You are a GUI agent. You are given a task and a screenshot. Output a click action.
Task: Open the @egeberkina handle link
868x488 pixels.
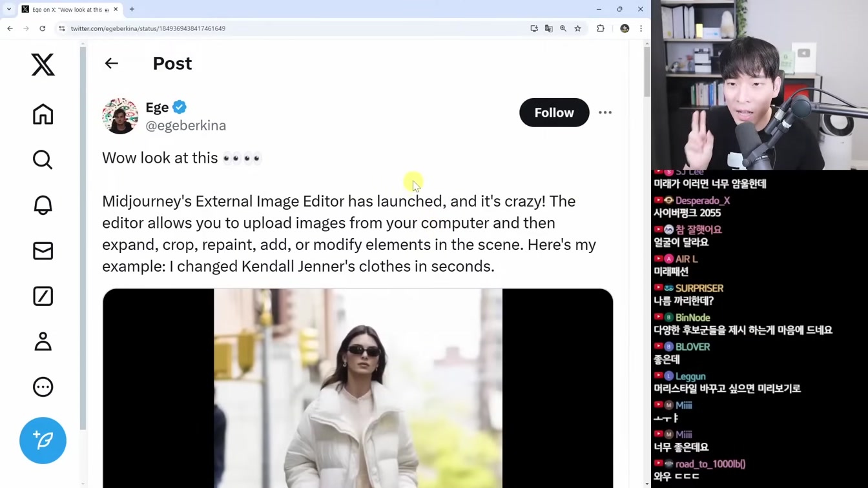click(x=186, y=125)
